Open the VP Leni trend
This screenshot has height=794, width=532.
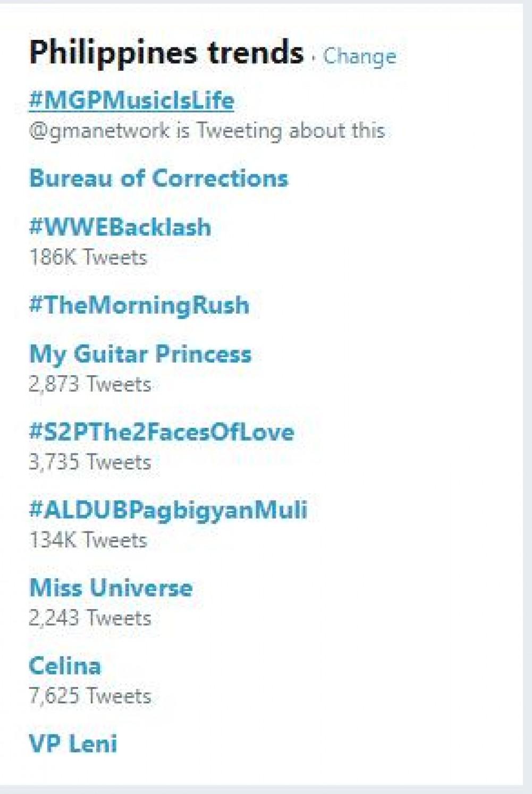(x=73, y=743)
